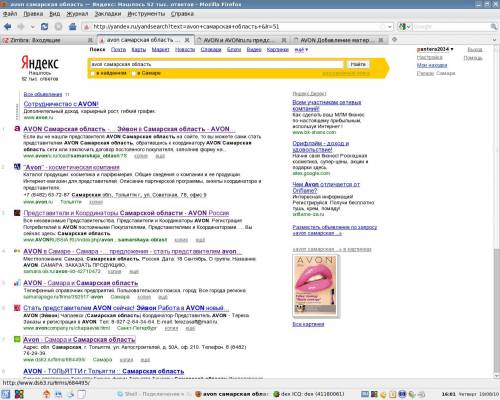Viewport: 500px width, 400px height.
Task: Go back with the Back arrow button
Action: 7,27
